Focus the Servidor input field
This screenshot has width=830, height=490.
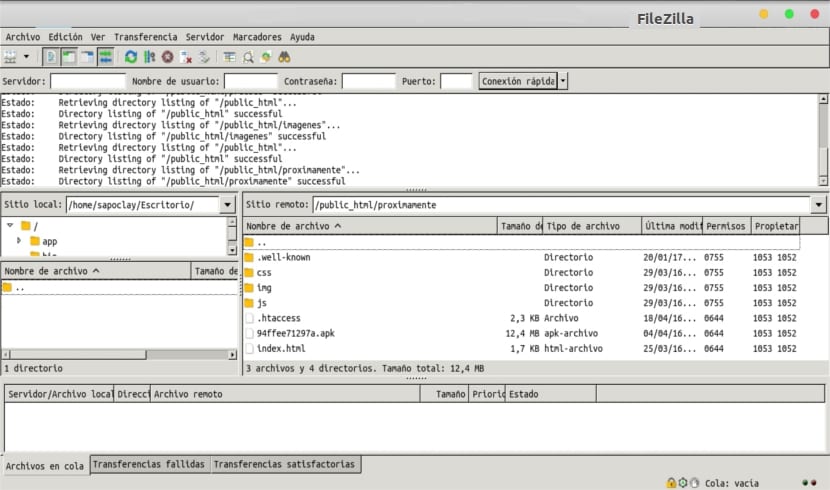coord(88,81)
